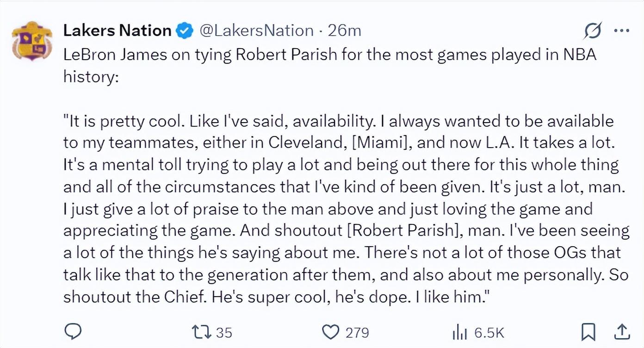The width and height of the screenshot is (644, 348).
Task: Click the reply speech bubble icon
Action: coord(73,331)
